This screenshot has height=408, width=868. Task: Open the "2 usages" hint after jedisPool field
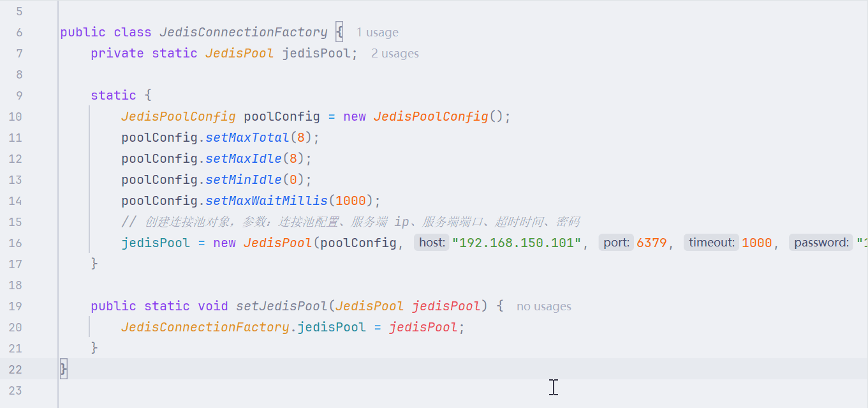(x=395, y=54)
